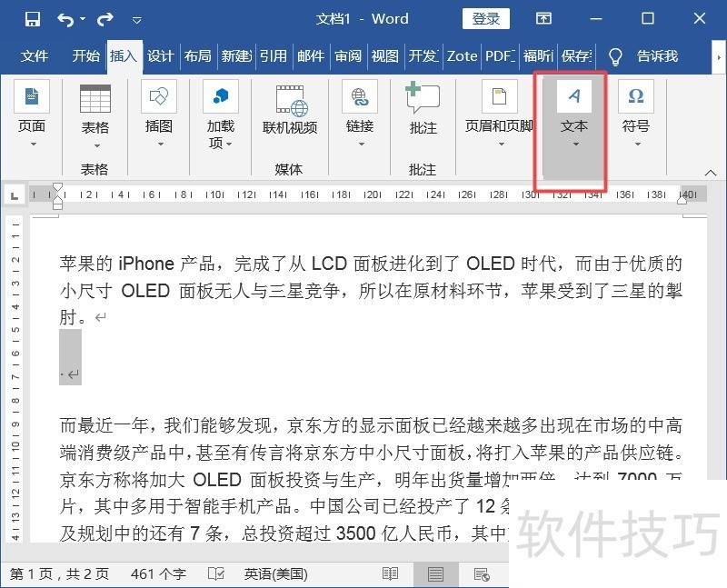Click the Login (登录) button
This screenshot has height=588, width=727.
pos(486,19)
